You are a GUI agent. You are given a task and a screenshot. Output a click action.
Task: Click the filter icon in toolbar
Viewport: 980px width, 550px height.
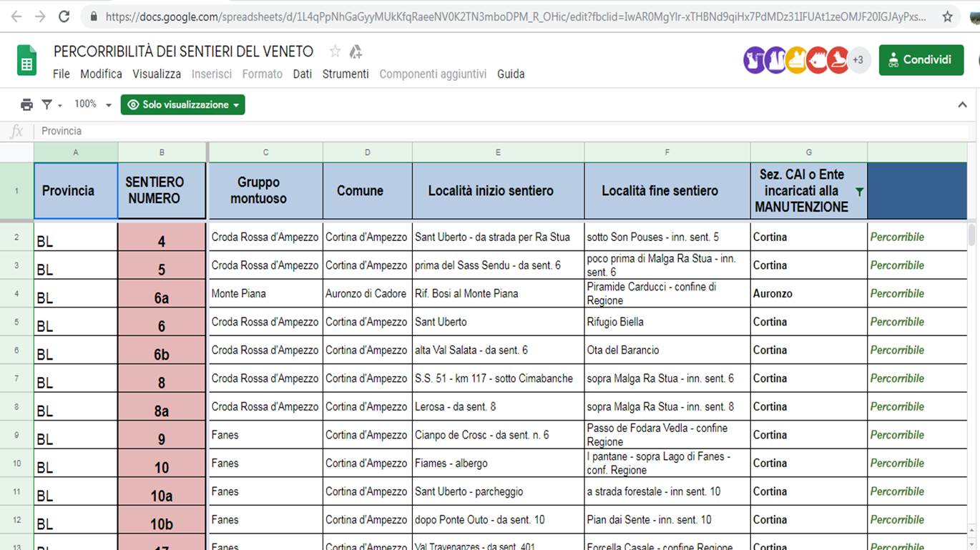pyautogui.click(x=47, y=104)
